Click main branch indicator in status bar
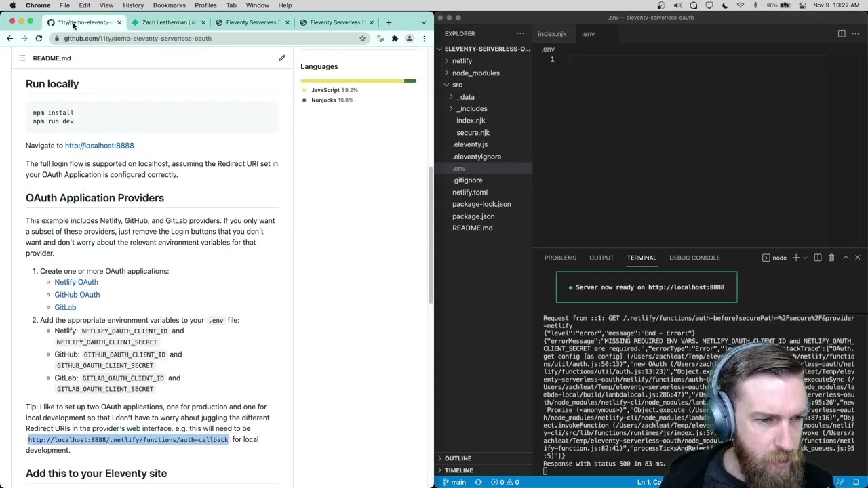The image size is (868, 488). [454, 482]
